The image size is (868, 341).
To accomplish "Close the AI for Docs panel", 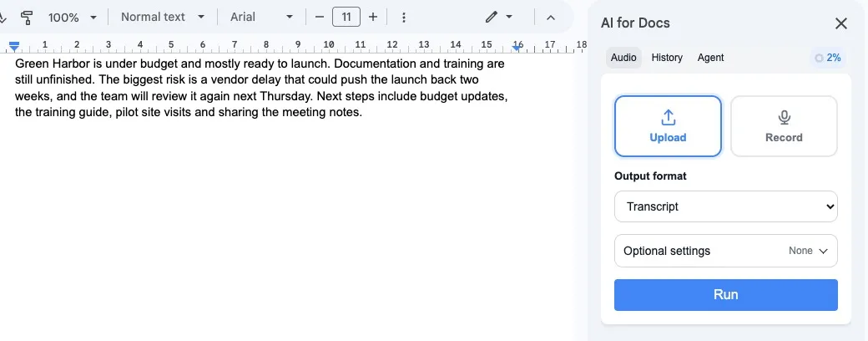I will pos(841,23).
